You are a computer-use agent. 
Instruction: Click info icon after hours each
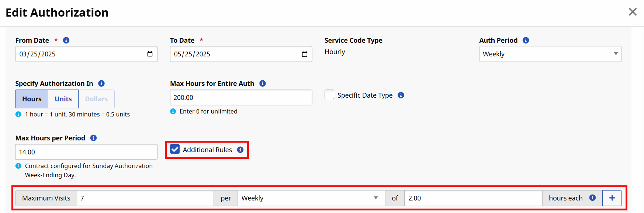coord(593,198)
